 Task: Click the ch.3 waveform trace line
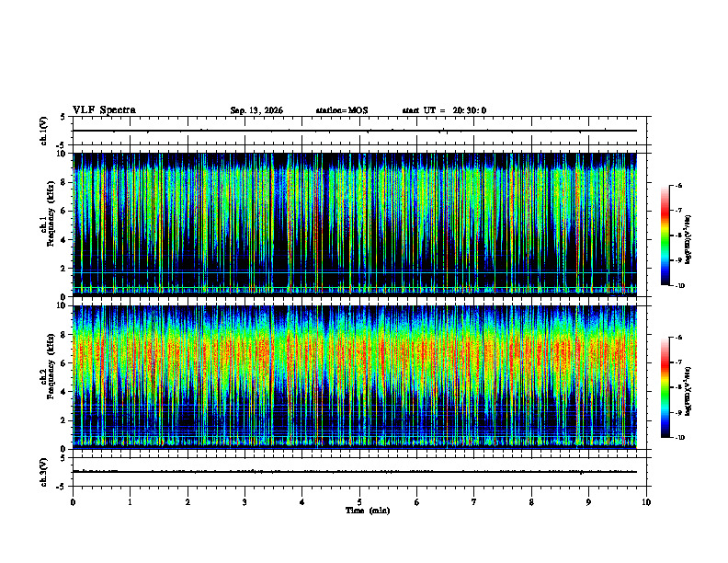click(355, 472)
